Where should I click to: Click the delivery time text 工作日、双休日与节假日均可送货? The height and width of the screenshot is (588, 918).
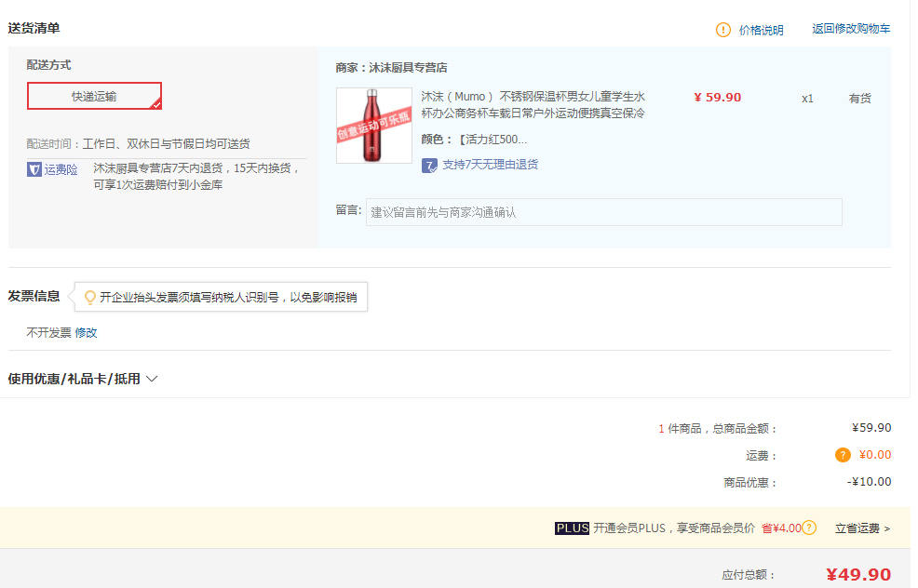coord(167,144)
